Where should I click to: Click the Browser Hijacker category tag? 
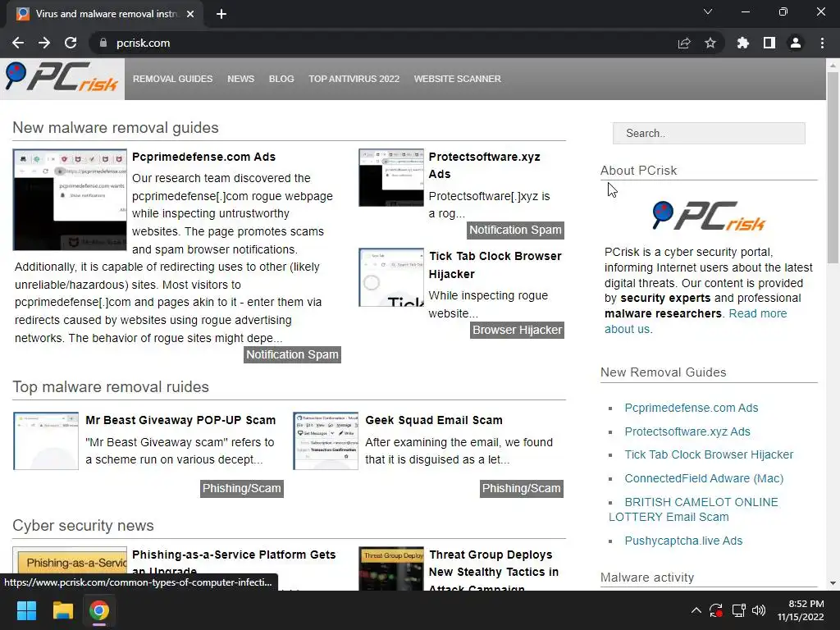[517, 330]
